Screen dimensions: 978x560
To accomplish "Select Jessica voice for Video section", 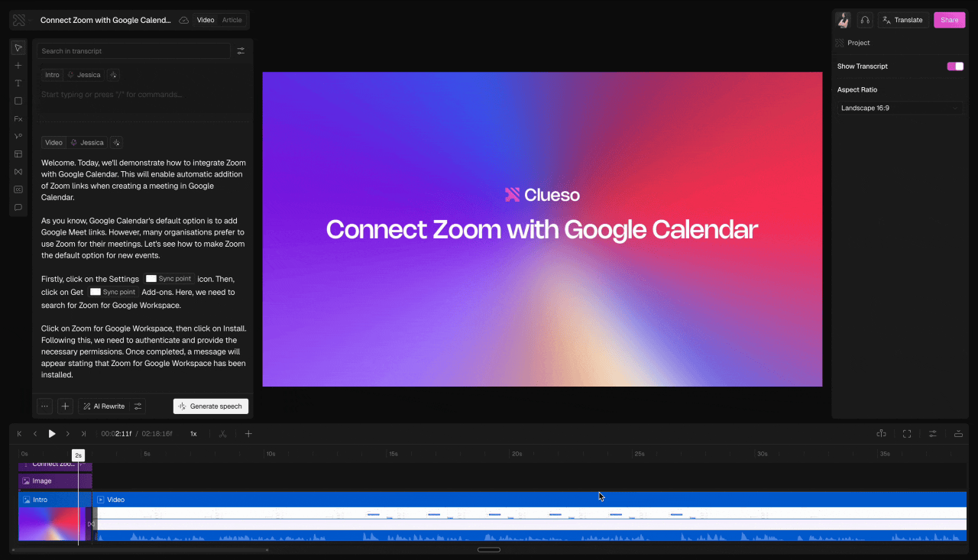I will tap(86, 142).
